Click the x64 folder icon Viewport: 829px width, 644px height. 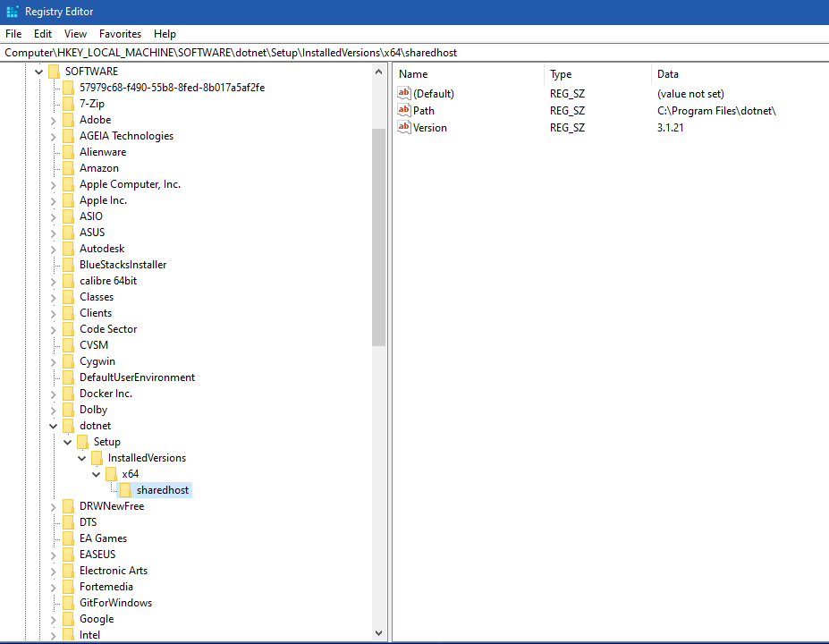pos(111,474)
